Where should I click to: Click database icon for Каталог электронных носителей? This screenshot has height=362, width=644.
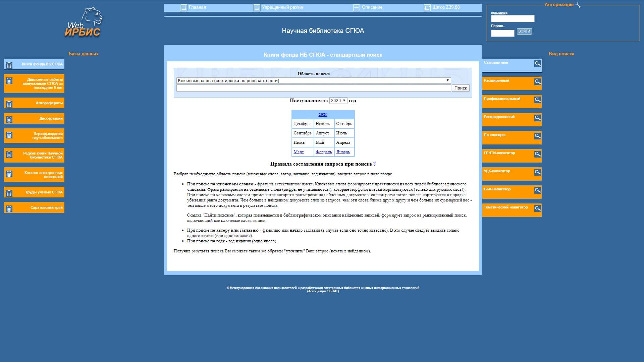9,174
